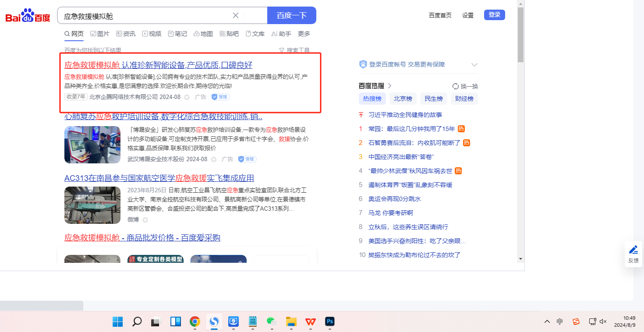Open the Ai 助手 tab
644x332 pixels.
point(281,34)
